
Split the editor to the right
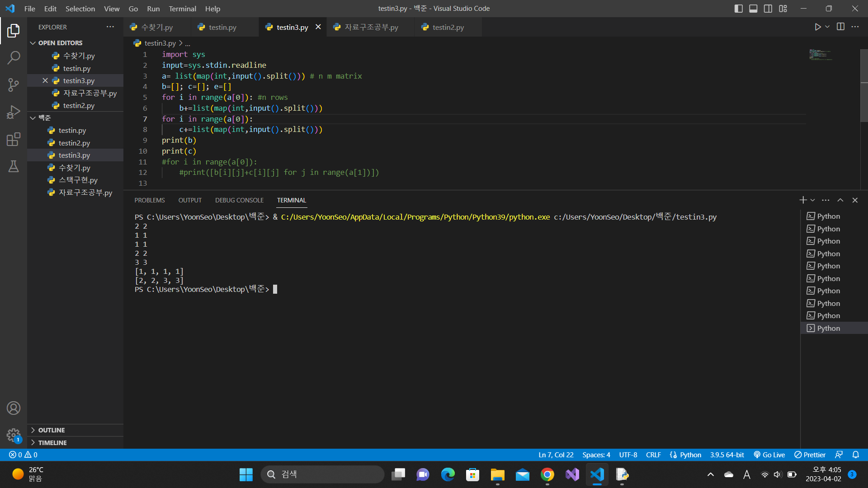pos(840,27)
